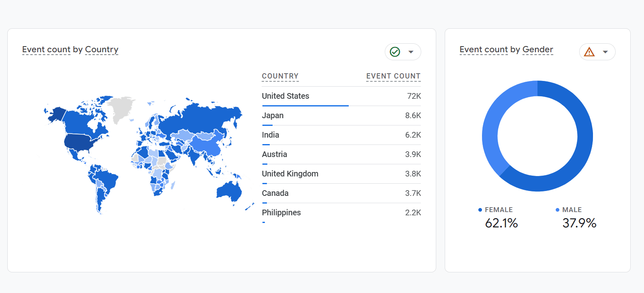Click the world map chart
Viewport: 644px width, 293px height.
(148, 155)
